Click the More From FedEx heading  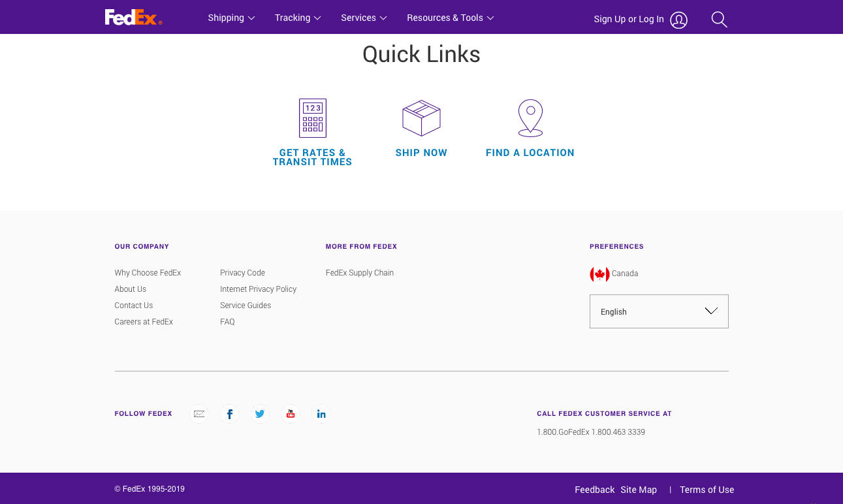click(x=361, y=247)
